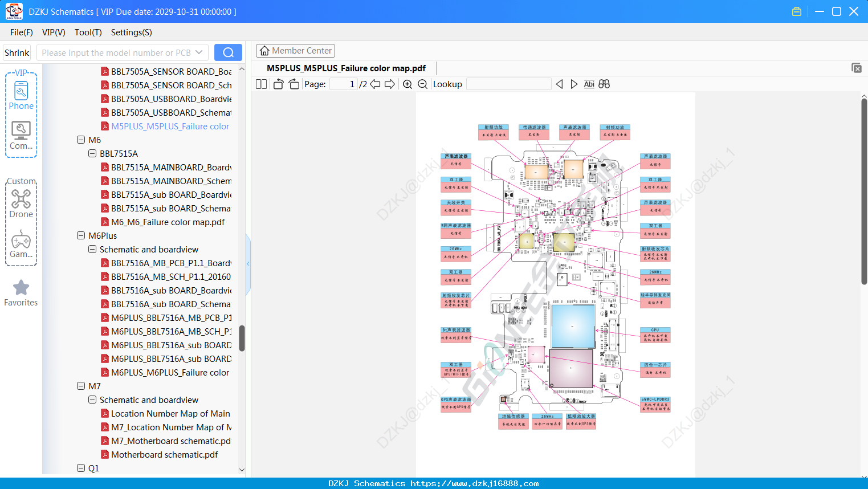Click PDF icon beside M6PLUS_M6PLUS_Failure color
868x489 pixels.
105,373
